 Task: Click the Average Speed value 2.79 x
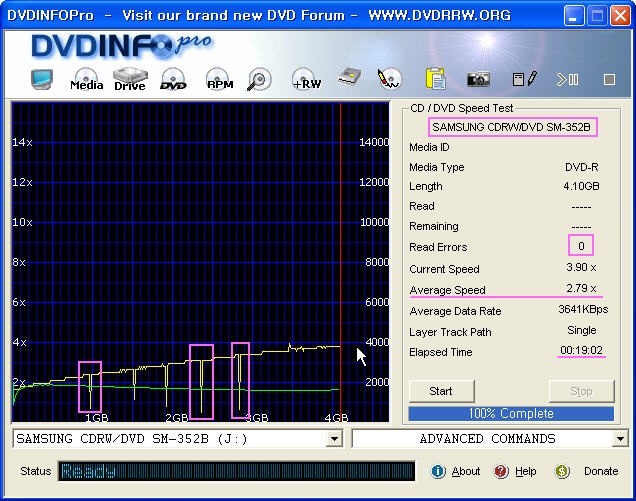[581, 288]
